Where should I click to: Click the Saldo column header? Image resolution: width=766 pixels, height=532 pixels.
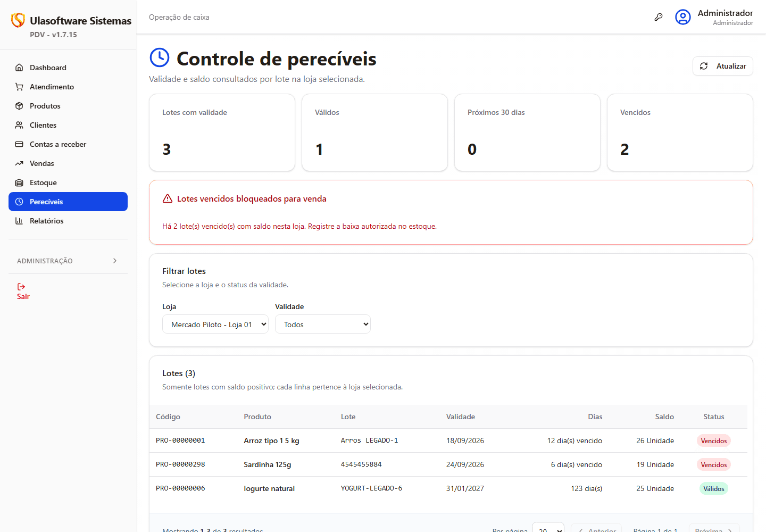coord(664,417)
